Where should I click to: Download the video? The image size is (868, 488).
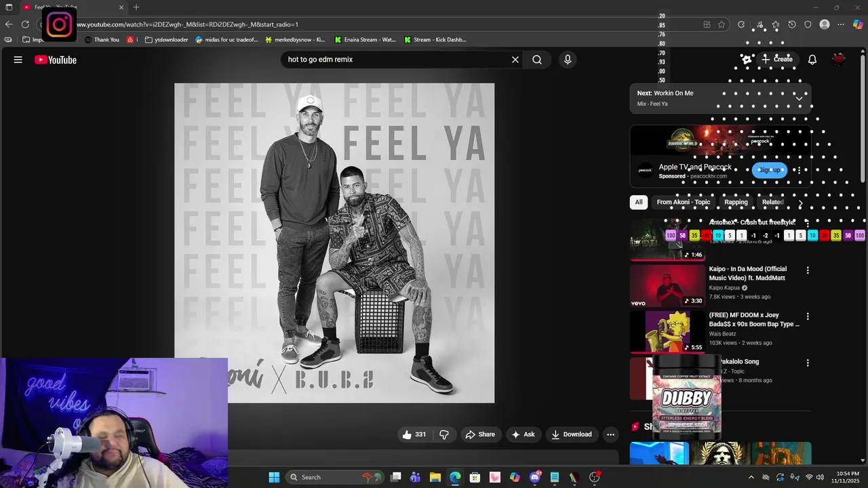tap(572, 434)
